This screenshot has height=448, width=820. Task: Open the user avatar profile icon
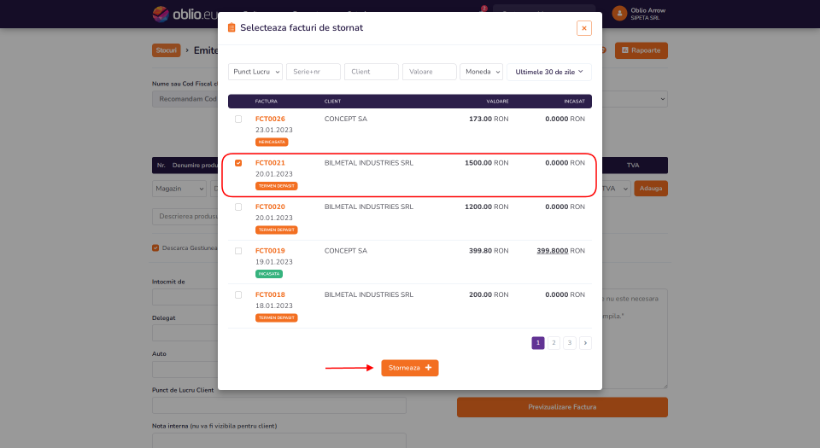619,14
